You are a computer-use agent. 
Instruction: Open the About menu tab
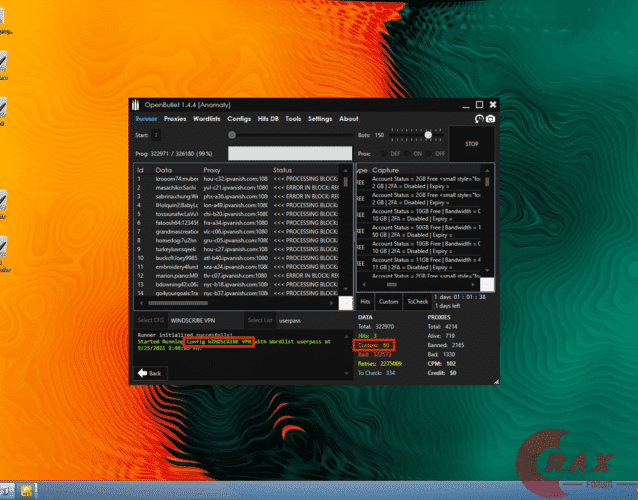pyautogui.click(x=349, y=119)
